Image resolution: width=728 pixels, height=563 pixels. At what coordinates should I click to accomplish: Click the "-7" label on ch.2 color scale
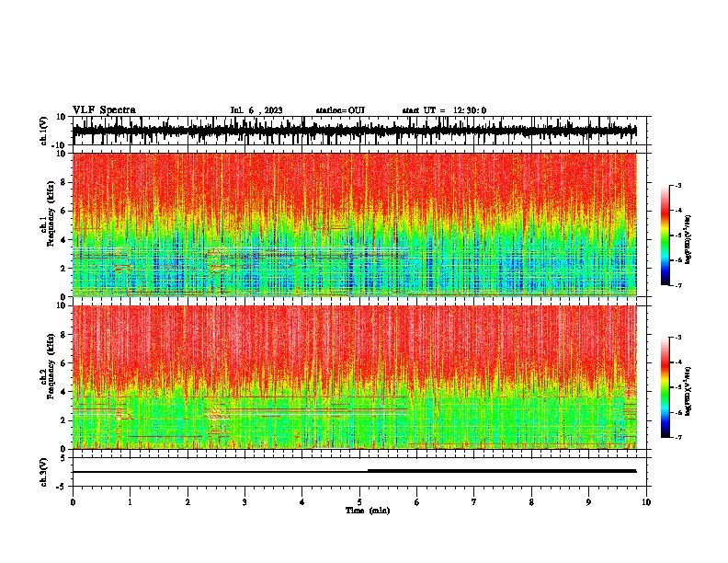(x=677, y=437)
